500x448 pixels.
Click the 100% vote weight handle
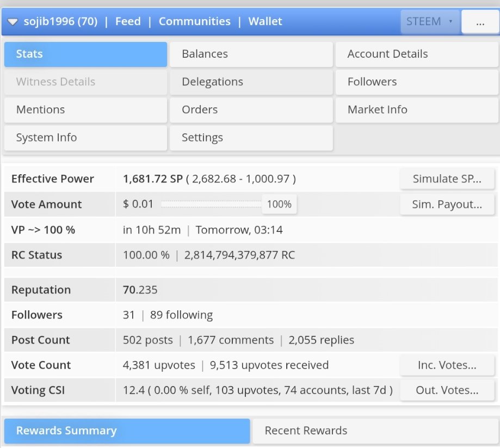(279, 204)
